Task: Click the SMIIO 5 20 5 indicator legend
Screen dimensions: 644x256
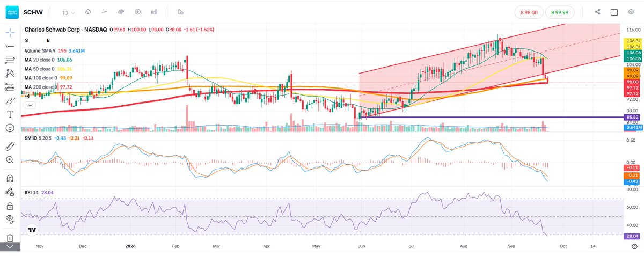Action: pyautogui.click(x=60, y=138)
